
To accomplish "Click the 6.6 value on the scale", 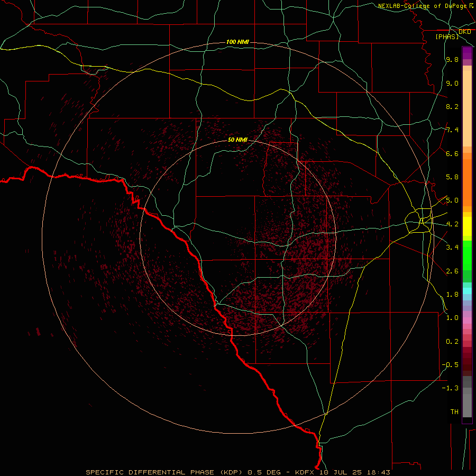I will [x=452, y=153].
